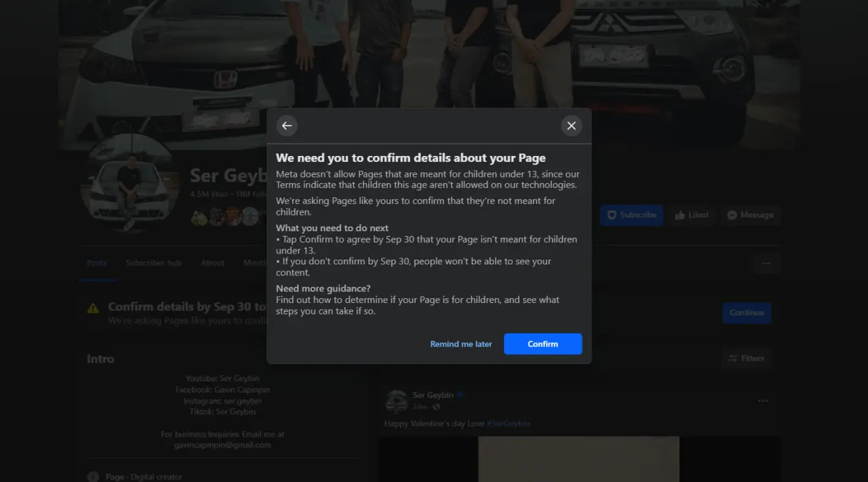Click Continue on the confirm details banner
The height and width of the screenshot is (482, 868).
pos(747,313)
